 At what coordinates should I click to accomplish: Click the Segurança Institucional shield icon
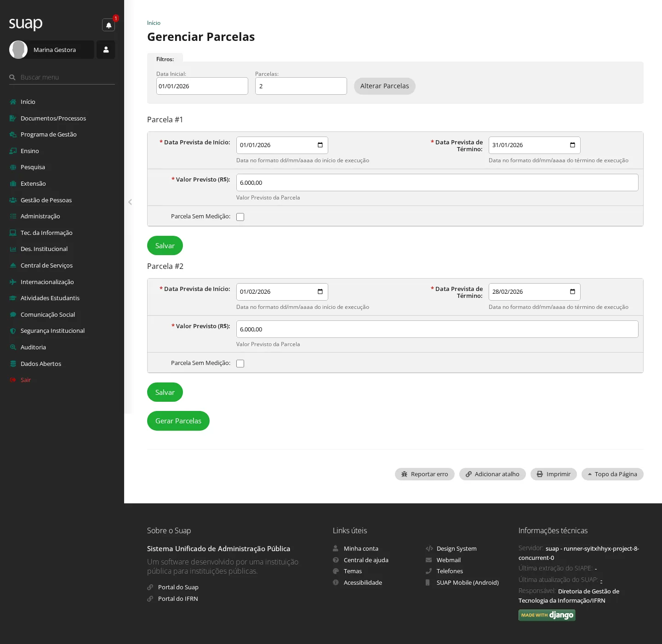13,331
